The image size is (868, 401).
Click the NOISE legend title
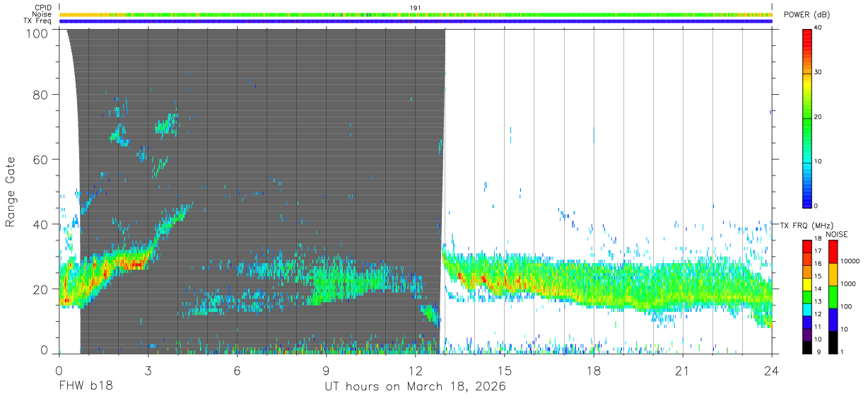[836, 234]
